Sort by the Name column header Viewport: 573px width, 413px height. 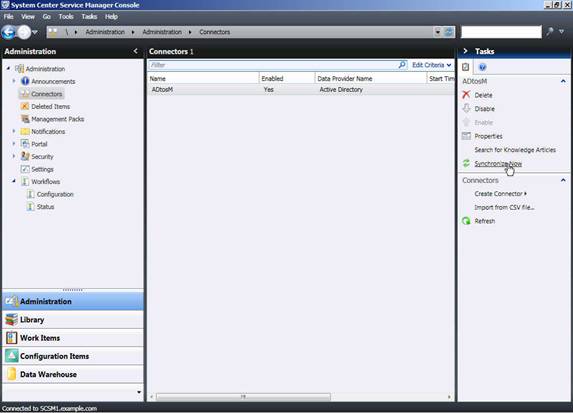203,78
